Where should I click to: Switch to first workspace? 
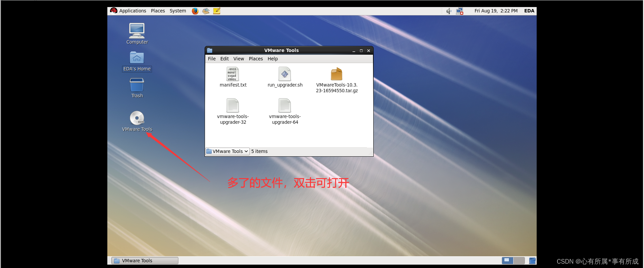(507, 261)
